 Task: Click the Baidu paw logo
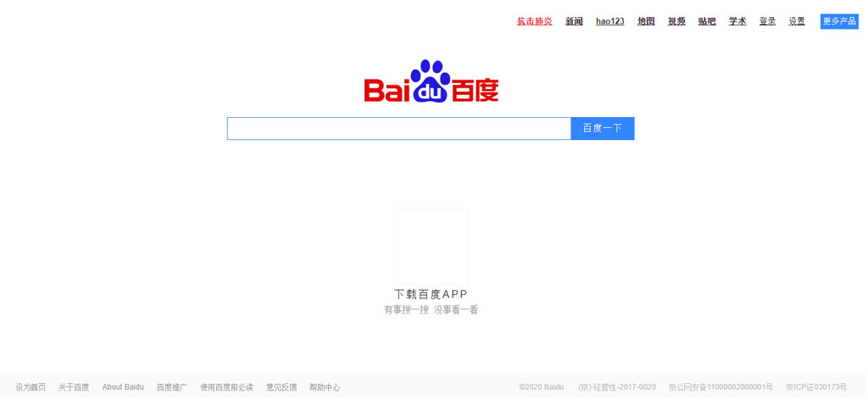(431, 81)
